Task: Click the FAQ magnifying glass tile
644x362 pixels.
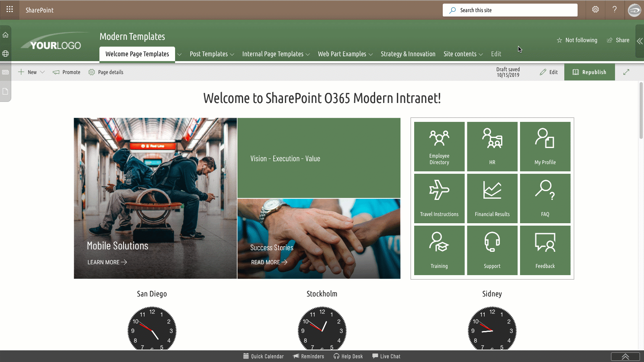Action: (545, 198)
